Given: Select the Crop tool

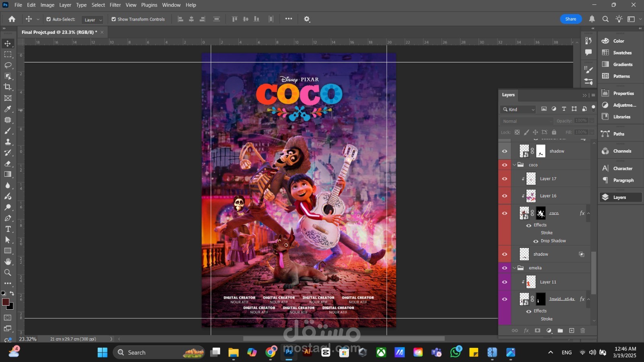Looking at the screenshot, I should click(8, 87).
